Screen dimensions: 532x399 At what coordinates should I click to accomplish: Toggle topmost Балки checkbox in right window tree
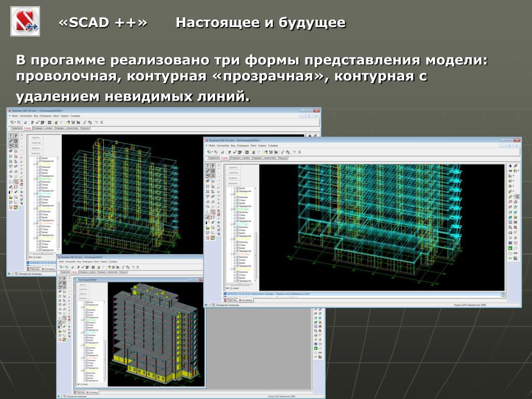click(x=237, y=188)
